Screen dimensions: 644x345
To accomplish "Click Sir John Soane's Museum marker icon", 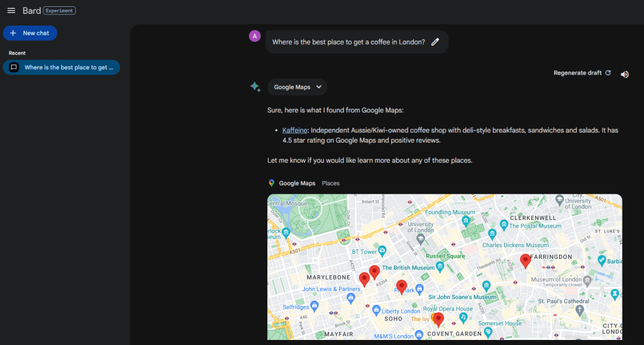I will (486, 285).
